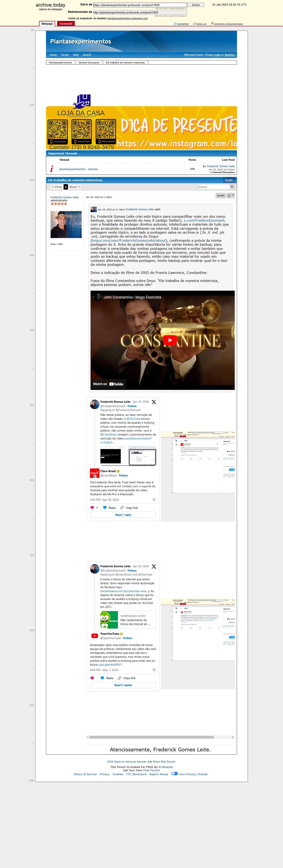Click the report error lightbulb icon
The width and height of the screenshot is (283, 868).
click(212, 23)
